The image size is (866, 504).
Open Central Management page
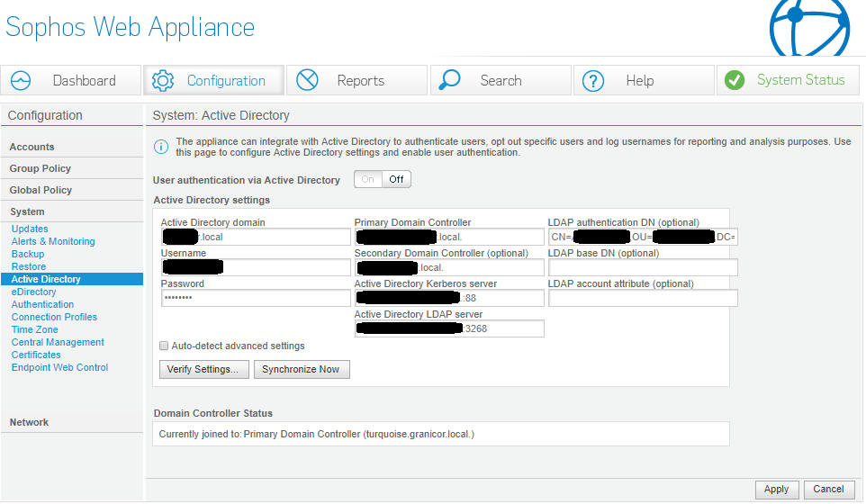pyautogui.click(x=58, y=342)
